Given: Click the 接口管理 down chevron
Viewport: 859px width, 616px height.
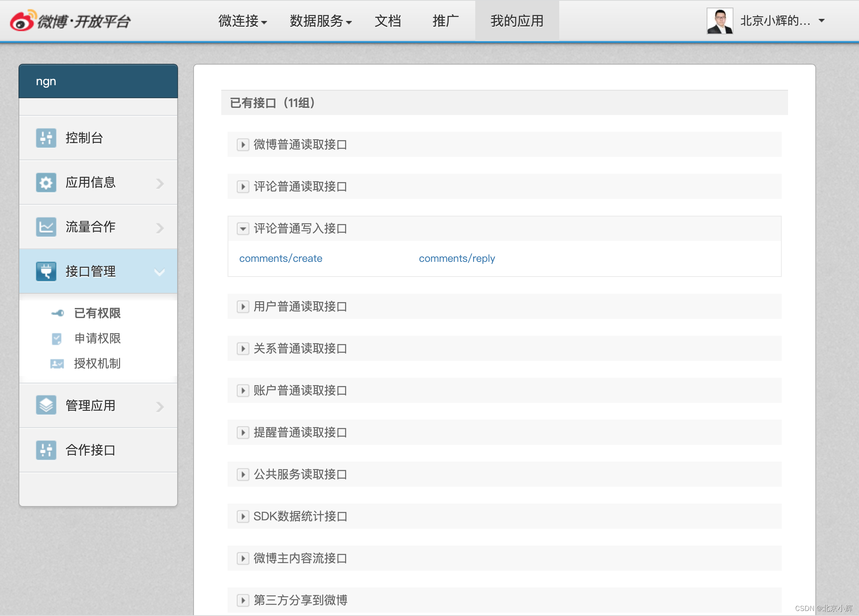Looking at the screenshot, I should [x=160, y=272].
